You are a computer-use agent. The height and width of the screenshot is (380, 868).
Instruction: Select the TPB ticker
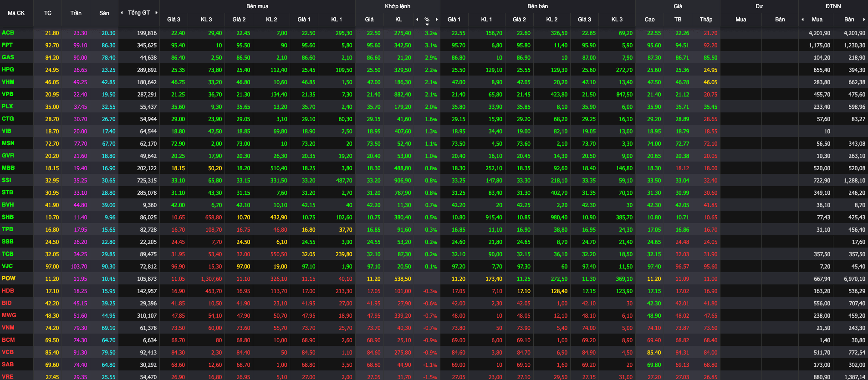pos(7,229)
